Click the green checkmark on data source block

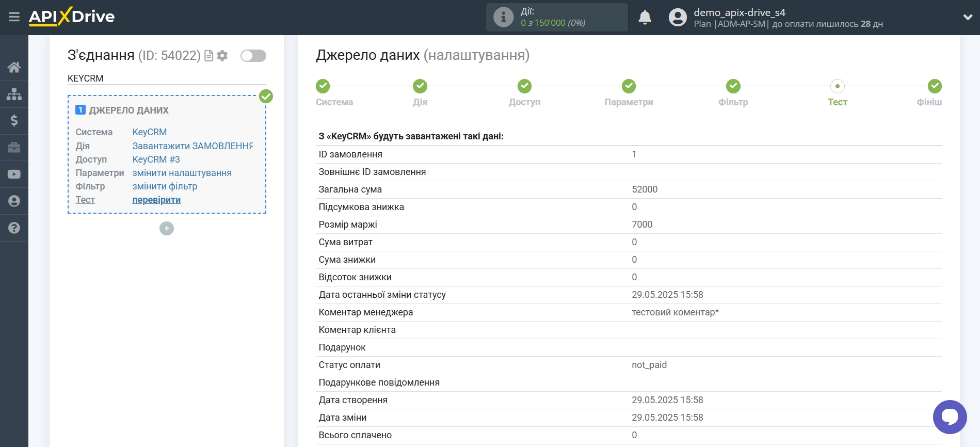click(x=266, y=97)
